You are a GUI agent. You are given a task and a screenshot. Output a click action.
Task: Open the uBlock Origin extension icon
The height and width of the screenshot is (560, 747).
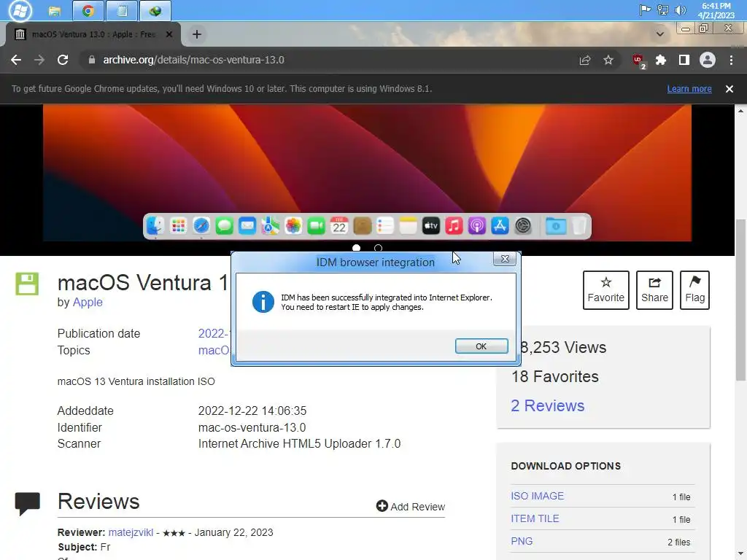click(x=638, y=61)
